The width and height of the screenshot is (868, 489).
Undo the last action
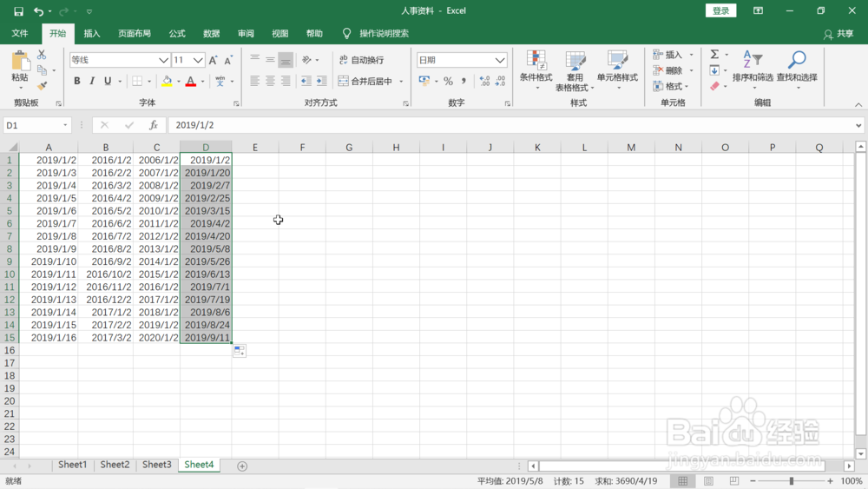[x=38, y=11]
